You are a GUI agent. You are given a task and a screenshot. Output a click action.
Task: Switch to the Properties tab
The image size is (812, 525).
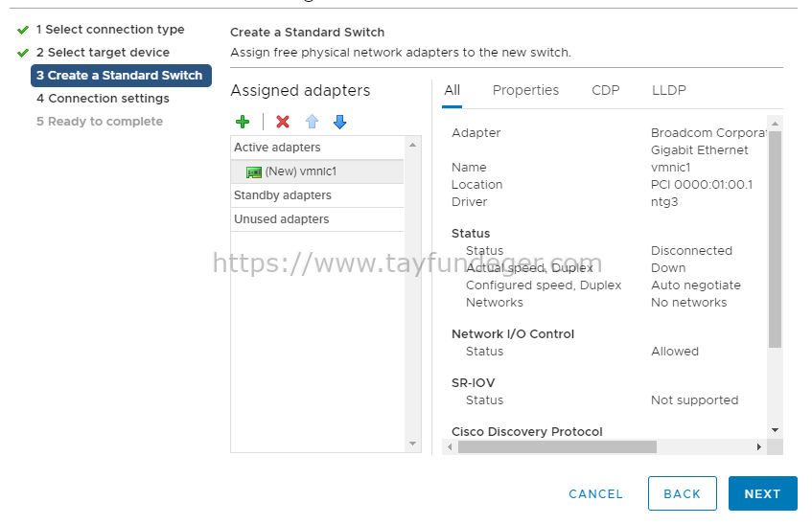[x=525, y=90]
